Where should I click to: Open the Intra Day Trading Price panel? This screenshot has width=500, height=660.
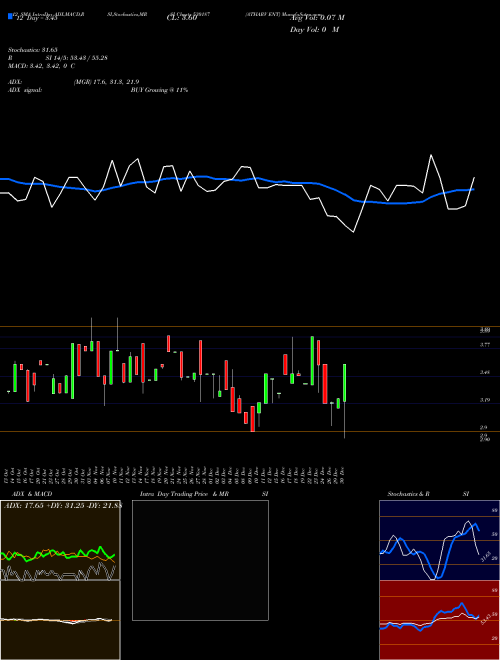click(200, 560)
